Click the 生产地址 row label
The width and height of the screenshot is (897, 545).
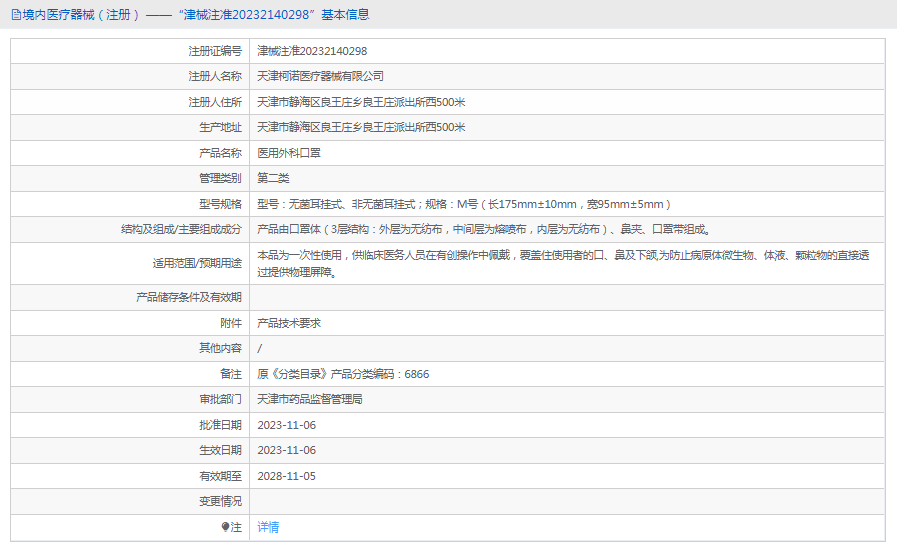220,127
